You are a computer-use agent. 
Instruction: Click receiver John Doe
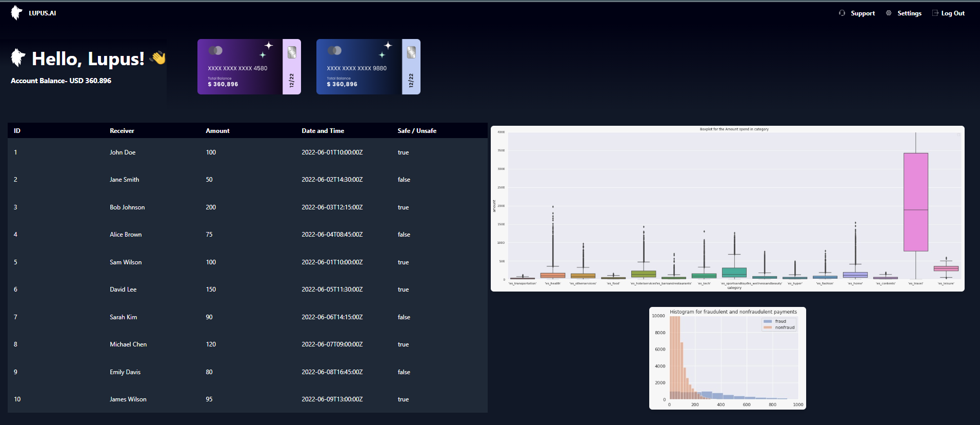(x=123, y=152)
